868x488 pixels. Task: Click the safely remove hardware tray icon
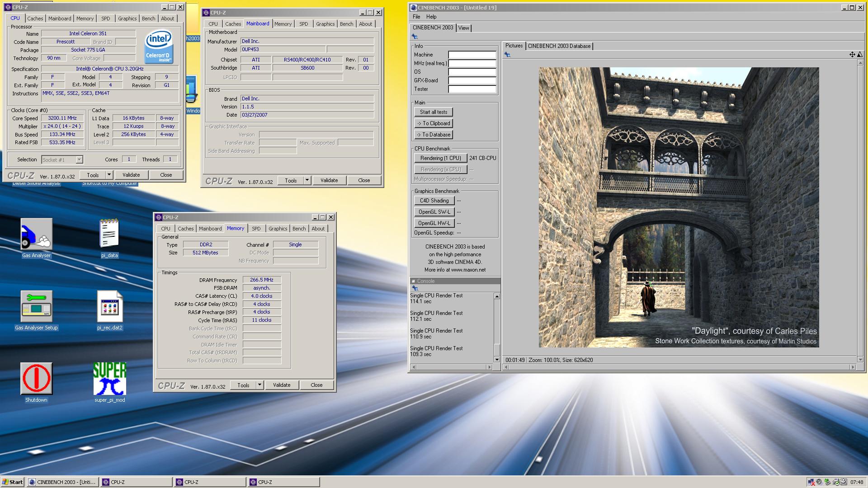[827, 482]
